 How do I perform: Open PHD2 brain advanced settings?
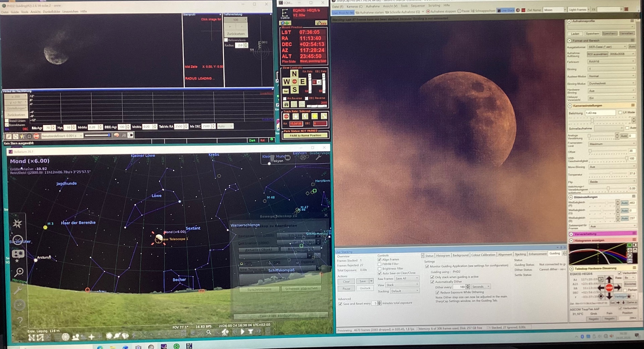116,135
